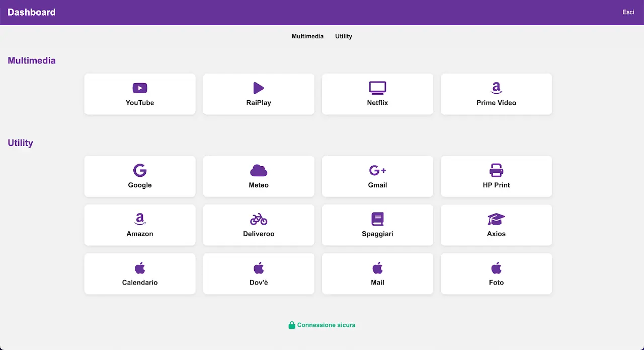Open Spaggiari via the book icon

pyautogui.click(x=377, y=219)
